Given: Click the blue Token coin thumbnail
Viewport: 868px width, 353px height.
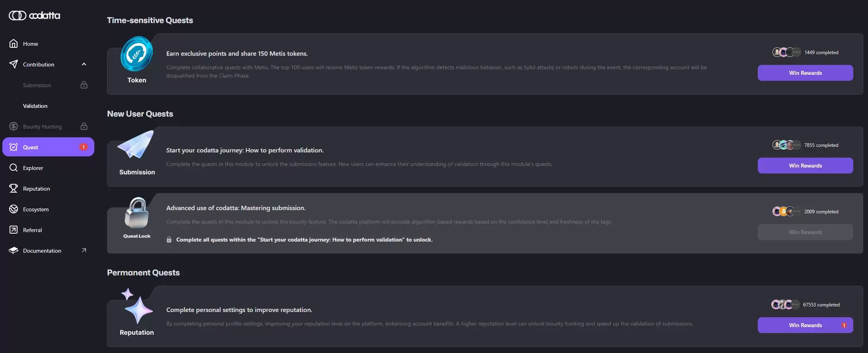Looking at the screenshot, I should click(137, 55).
